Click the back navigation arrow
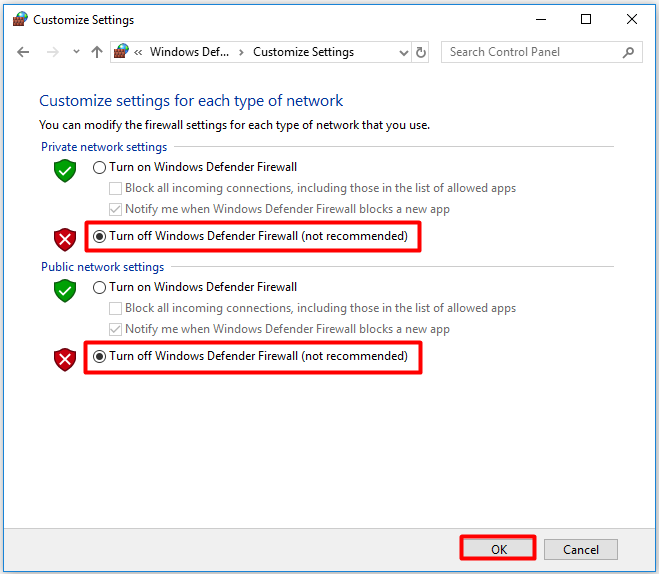This screenshot has width=659, height=574. [x=24, y=52]
